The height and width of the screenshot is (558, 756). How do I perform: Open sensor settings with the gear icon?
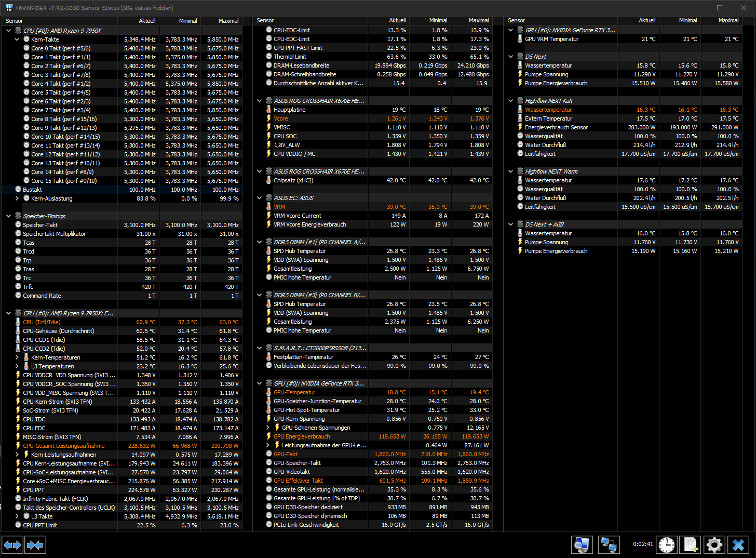[x=714, y=544]
